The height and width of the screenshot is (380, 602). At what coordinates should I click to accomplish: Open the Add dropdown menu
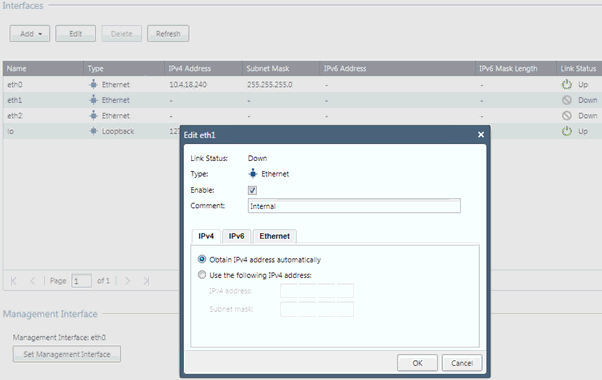tap(30, 34)
